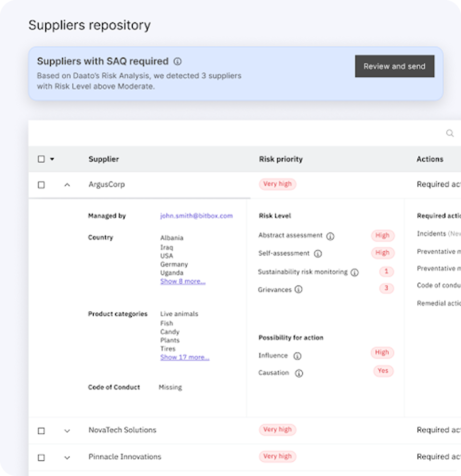
Task: Click info icon beside Suppliers with SAQ required
Action: (x=177, y=62)
